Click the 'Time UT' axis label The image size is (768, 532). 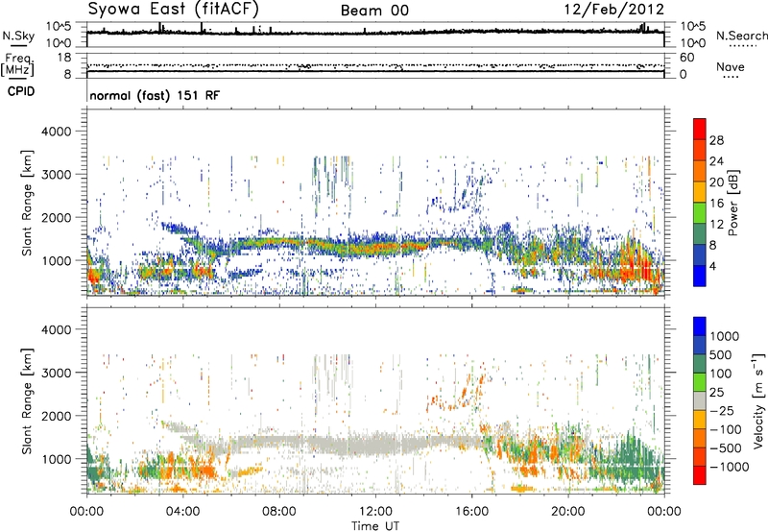point(375,526)
